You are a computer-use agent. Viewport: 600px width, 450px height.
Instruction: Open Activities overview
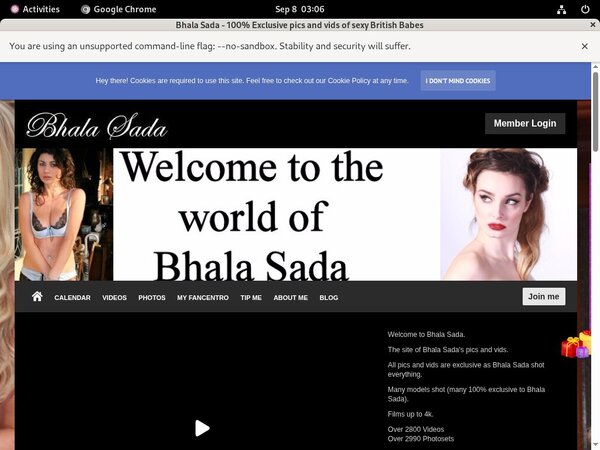tap(34, 9)
